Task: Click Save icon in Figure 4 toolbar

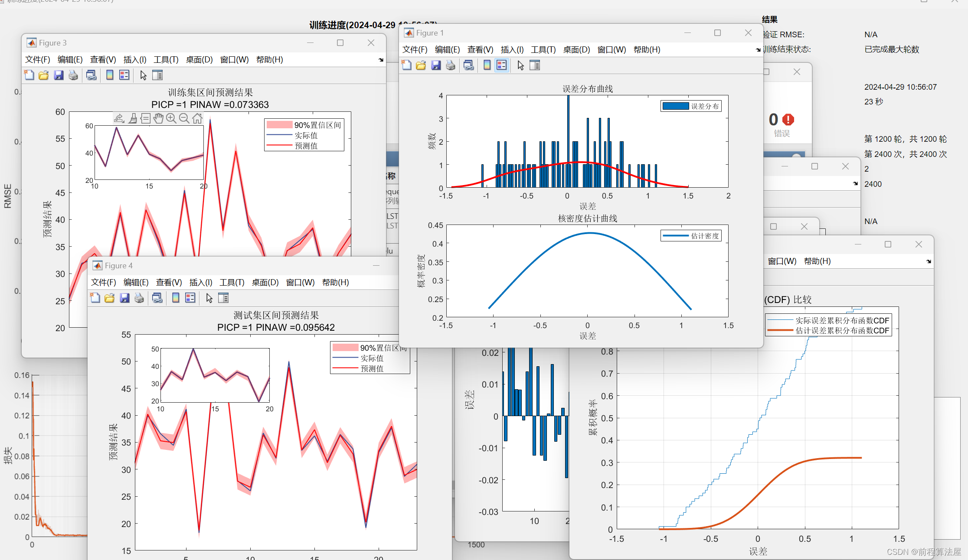Action: coord(124,298)
